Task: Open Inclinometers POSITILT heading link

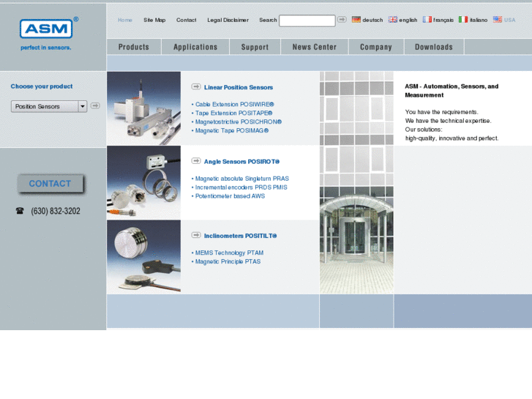Action: [x=240, y=236]
